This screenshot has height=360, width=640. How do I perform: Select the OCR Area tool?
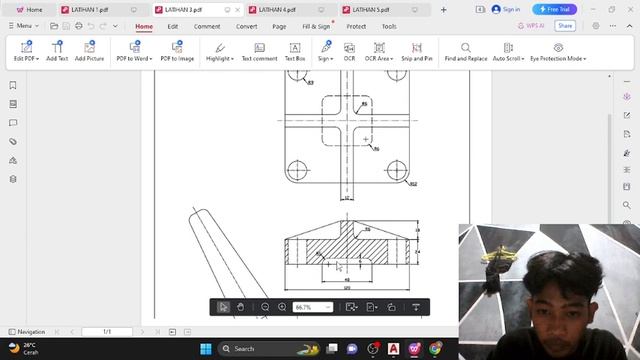coord(379,51)
